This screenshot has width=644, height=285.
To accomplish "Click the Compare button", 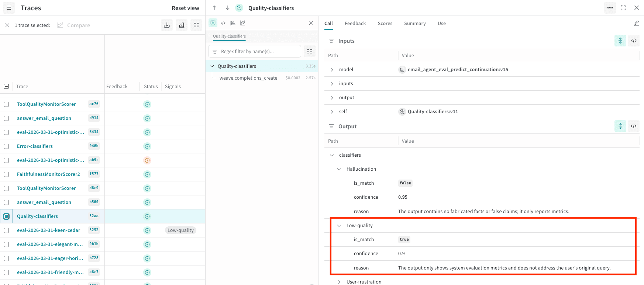I will tap(74, 25).
